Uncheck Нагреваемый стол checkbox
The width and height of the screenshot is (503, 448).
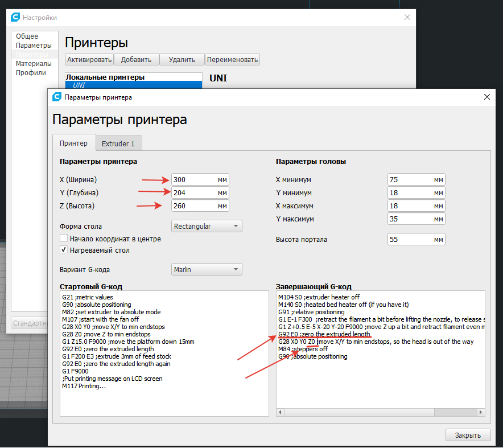pyautogui.click(x=64, y=250)
